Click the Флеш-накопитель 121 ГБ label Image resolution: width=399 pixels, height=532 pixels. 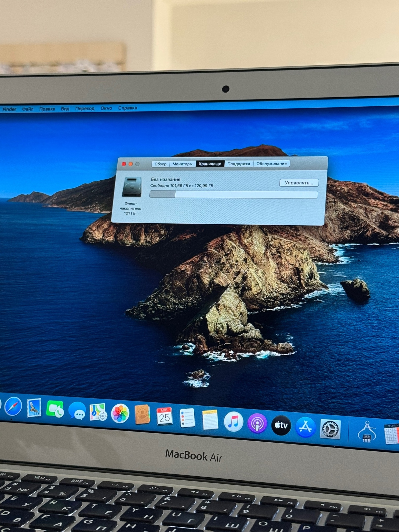coord(130,208)
